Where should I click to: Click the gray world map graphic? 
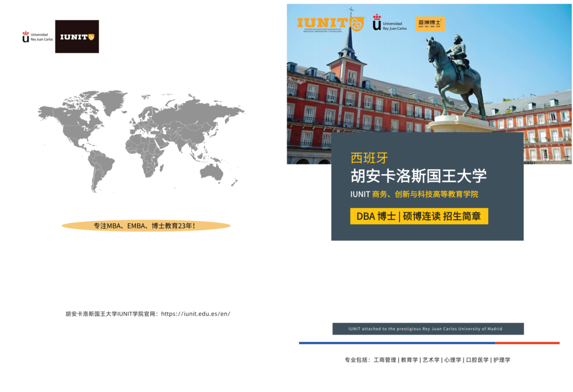tap(142, 141)
